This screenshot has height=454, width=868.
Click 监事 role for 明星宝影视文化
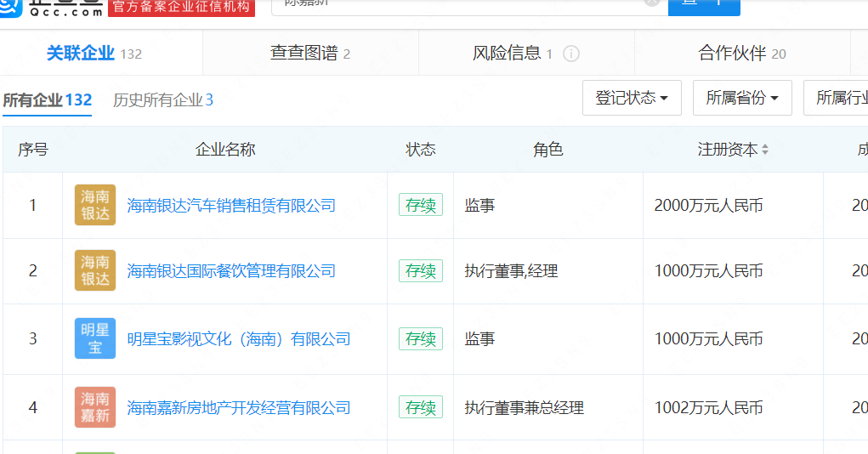pos(479,339)
